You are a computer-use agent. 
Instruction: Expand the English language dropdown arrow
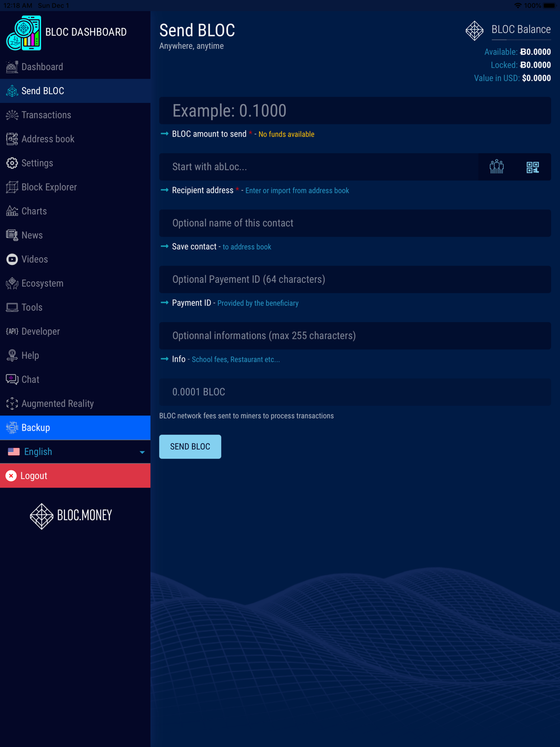click(x=142, y=452)
